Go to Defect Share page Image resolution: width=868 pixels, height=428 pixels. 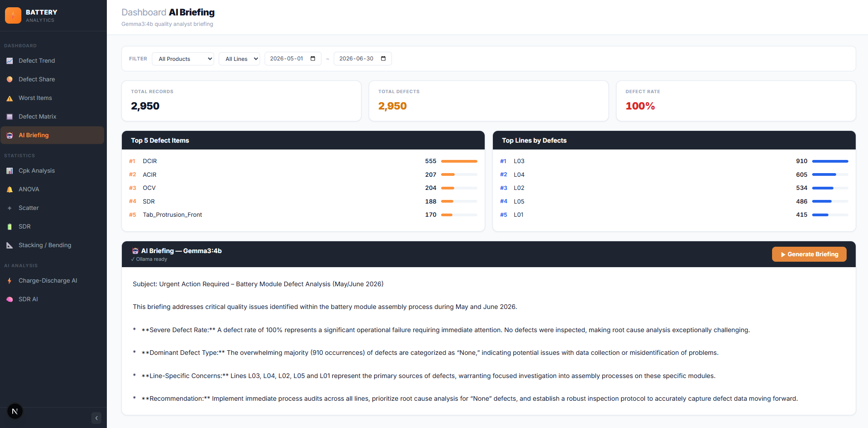[52, 80]
